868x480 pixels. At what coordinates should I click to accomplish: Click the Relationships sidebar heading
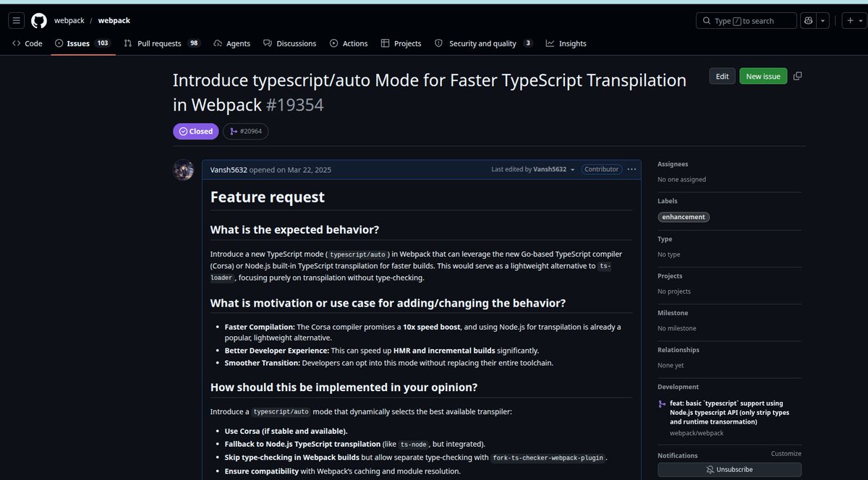(x=678, y=350)
